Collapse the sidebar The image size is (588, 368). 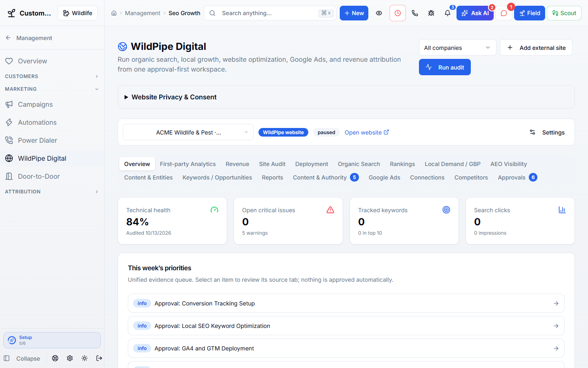22,359
